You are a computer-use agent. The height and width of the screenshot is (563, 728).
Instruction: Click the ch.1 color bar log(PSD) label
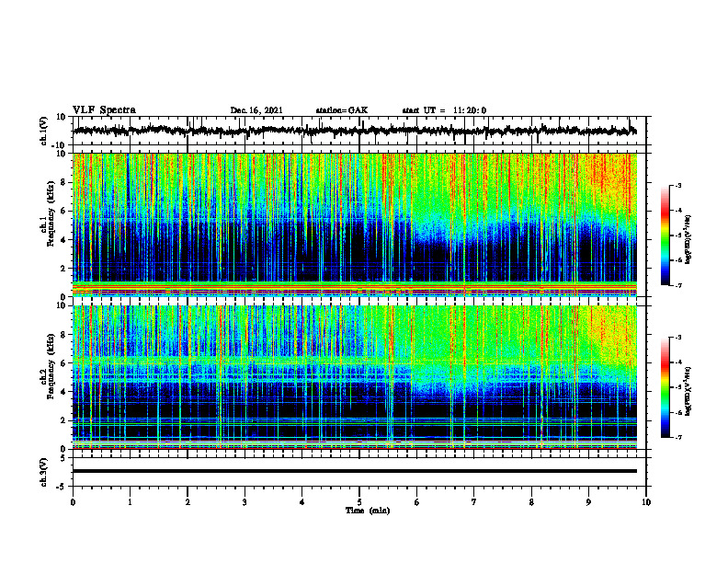coord(688,239)
